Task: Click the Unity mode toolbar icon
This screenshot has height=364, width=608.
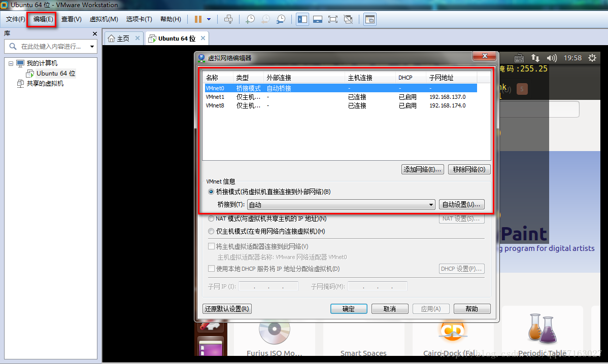Action: [x=348, y=19]
